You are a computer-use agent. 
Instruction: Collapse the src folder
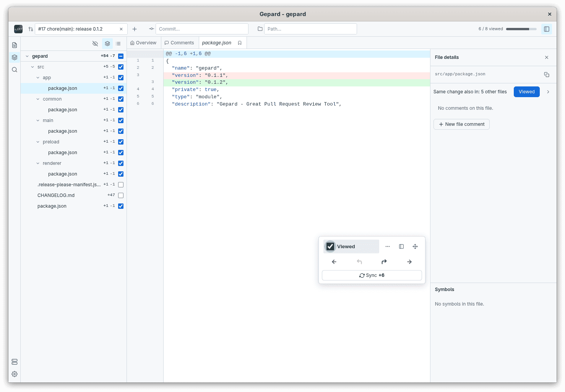(x=32, y=67)
